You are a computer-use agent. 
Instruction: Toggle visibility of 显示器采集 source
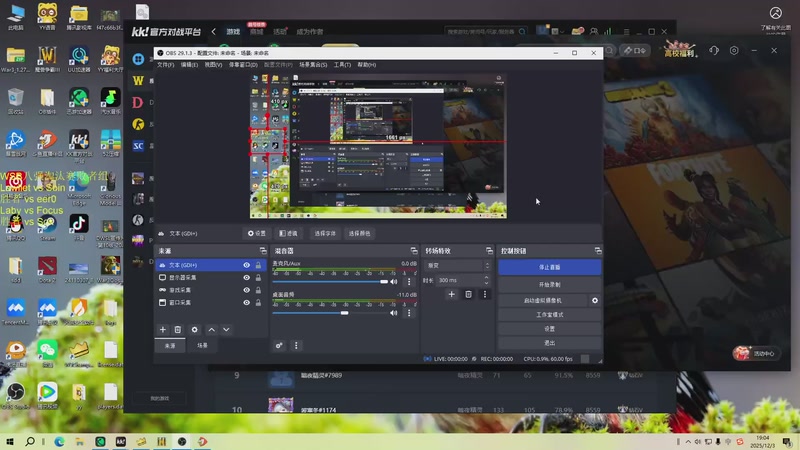click(x=246, y=278)
